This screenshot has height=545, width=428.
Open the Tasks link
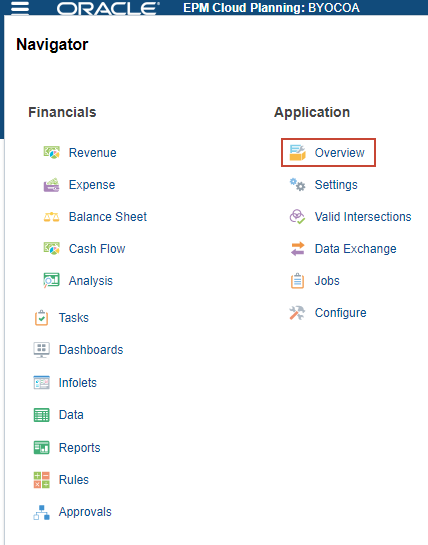[x=74, y=318]
